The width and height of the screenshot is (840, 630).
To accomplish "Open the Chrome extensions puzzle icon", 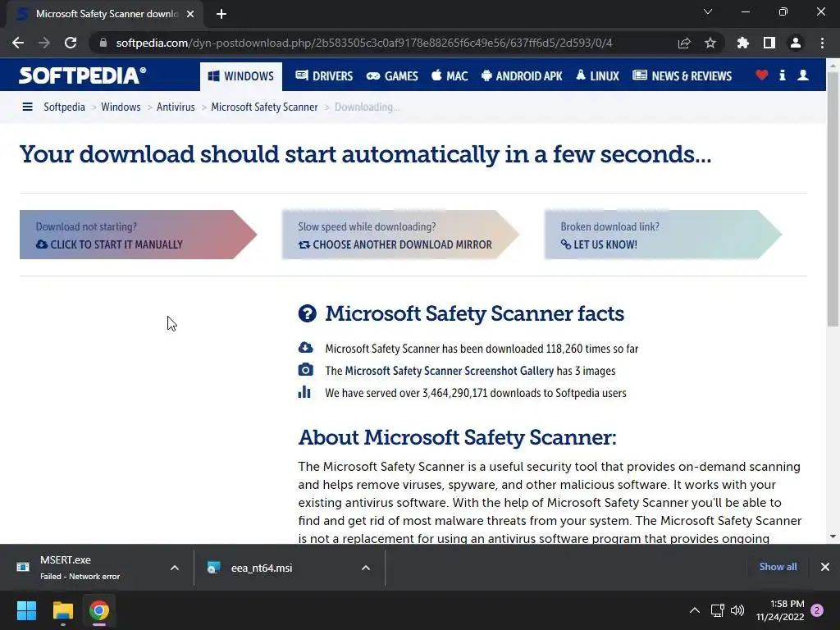I will tap(743, 43).
